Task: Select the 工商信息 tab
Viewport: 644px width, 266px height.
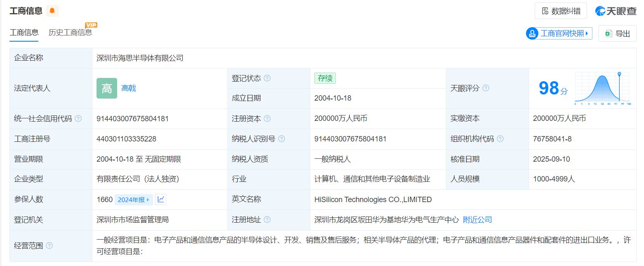Action: point(24,31)
